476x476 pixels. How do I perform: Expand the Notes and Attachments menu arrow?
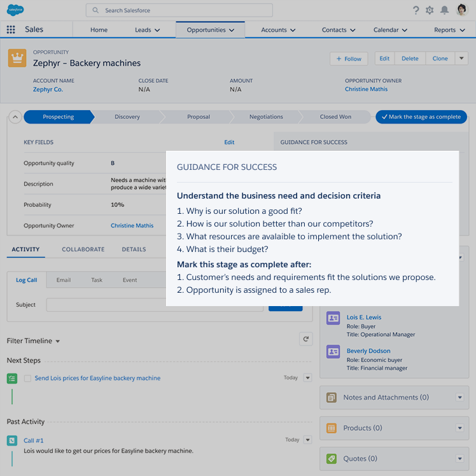tap(460, 397)
